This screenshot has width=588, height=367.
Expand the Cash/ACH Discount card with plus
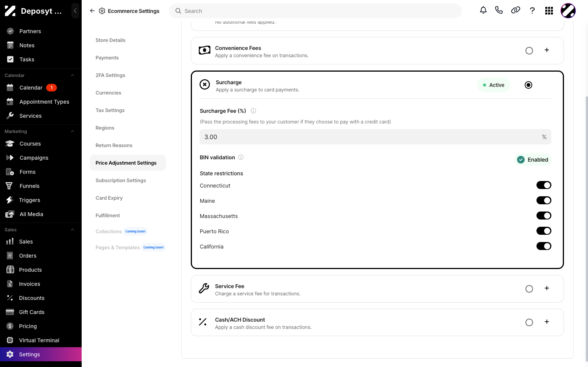pos(547,322)
